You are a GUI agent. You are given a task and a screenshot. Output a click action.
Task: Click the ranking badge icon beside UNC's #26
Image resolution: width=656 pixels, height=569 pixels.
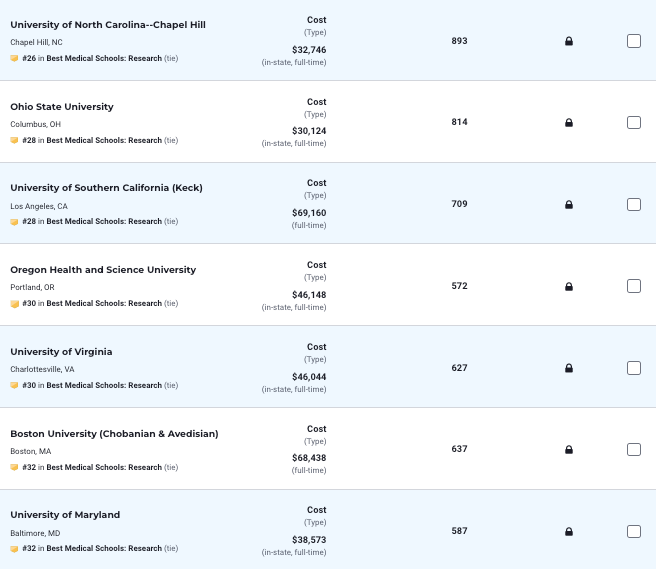pos(14,58)
